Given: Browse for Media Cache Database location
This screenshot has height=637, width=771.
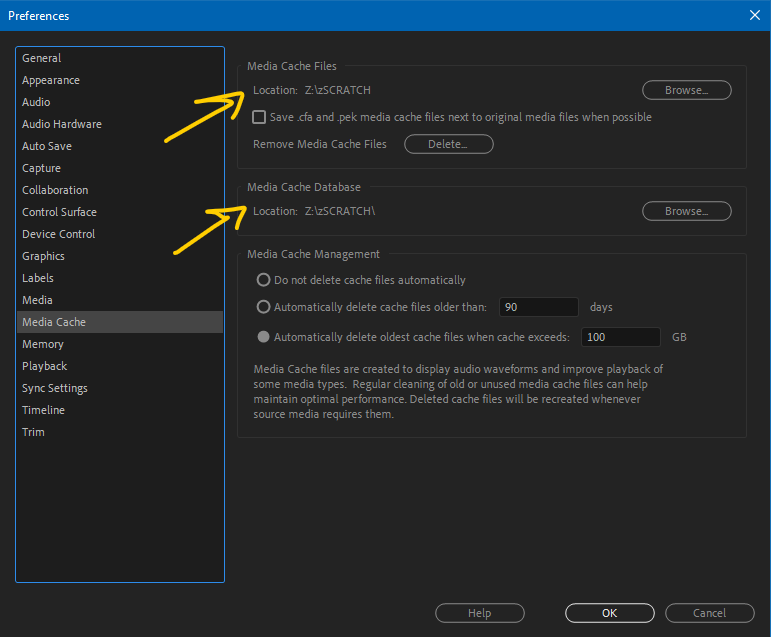Looking at the screenshot, I should [686, 211].
